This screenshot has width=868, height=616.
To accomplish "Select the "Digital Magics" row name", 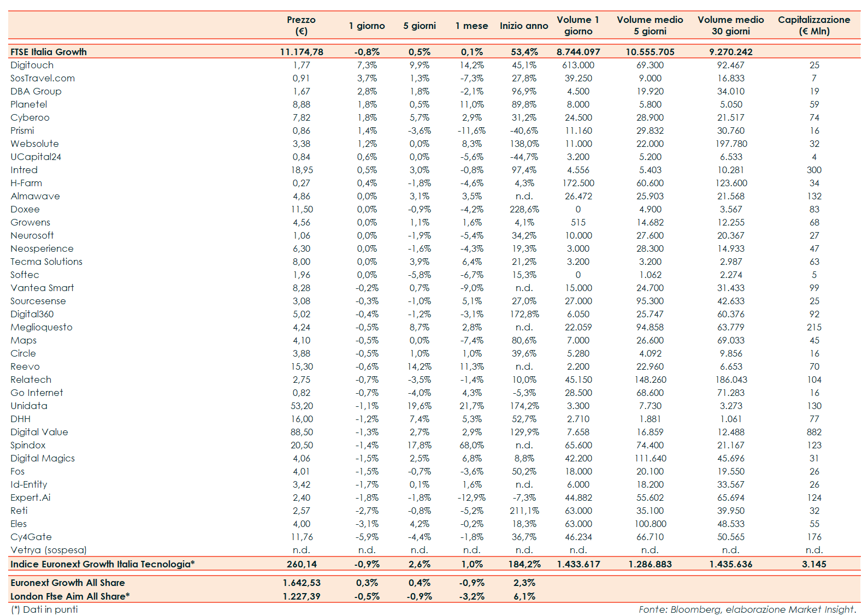I will (43, 458).
